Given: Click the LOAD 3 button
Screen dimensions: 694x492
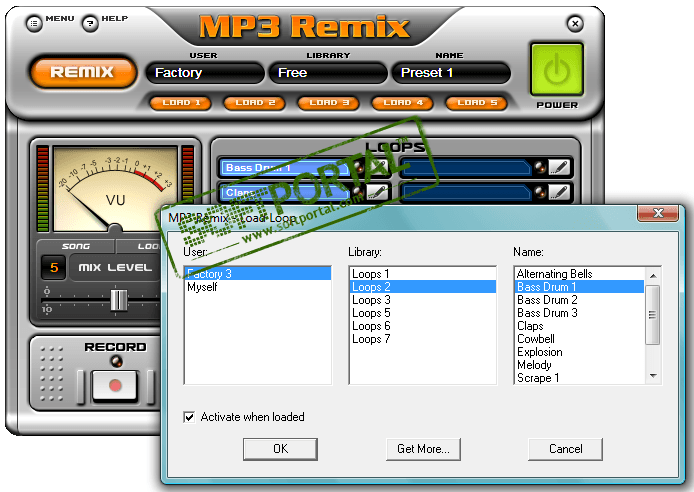Looking at the screenshot, I should [328, 103].
